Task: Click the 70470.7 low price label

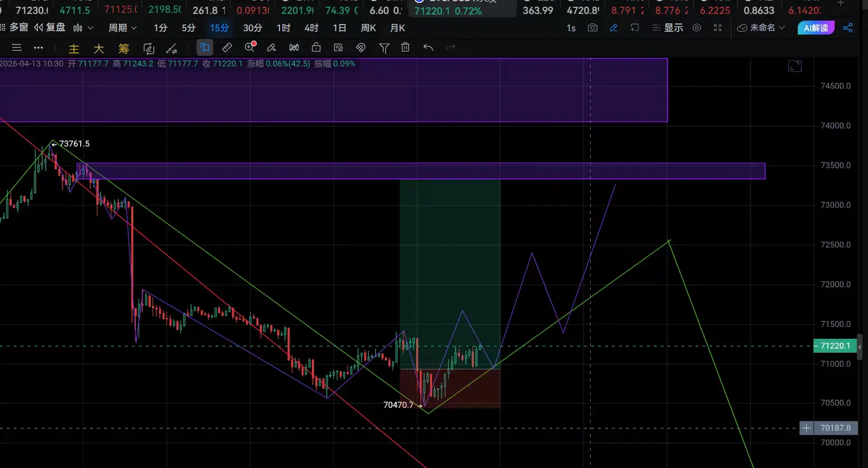Action: coord(399,405)
